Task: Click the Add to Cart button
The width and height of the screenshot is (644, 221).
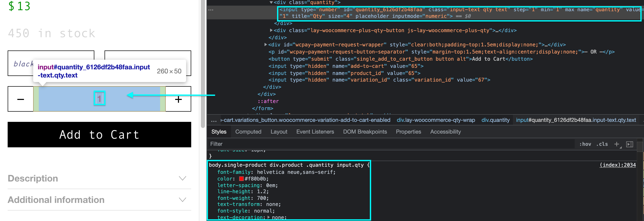Action: 99,135
